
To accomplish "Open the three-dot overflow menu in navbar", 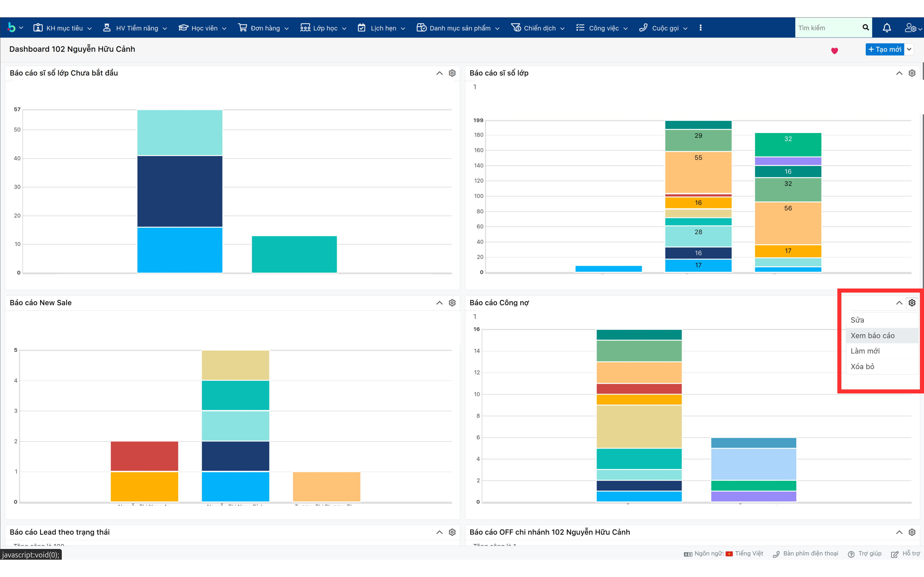I will click(700, 28).
